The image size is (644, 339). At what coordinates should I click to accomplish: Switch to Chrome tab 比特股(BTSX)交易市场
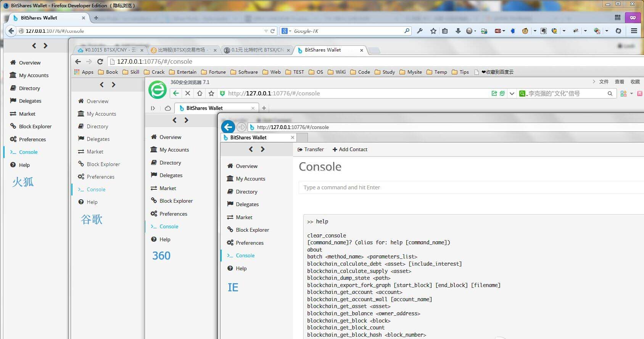pyautogui.click(x=184, y=50)
